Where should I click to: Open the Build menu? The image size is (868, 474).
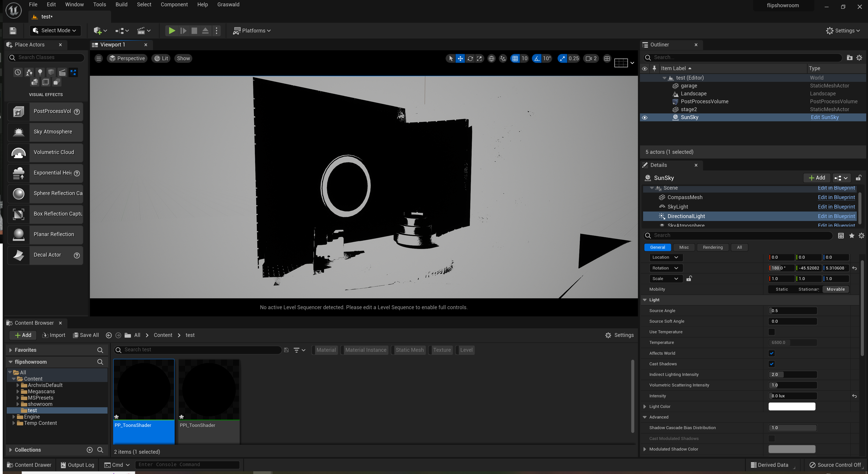121,4
